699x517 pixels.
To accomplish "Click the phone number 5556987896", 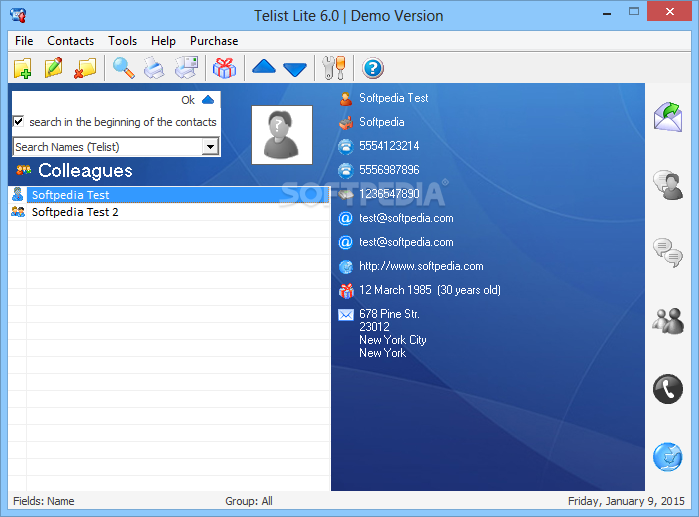I will (389, 170).
